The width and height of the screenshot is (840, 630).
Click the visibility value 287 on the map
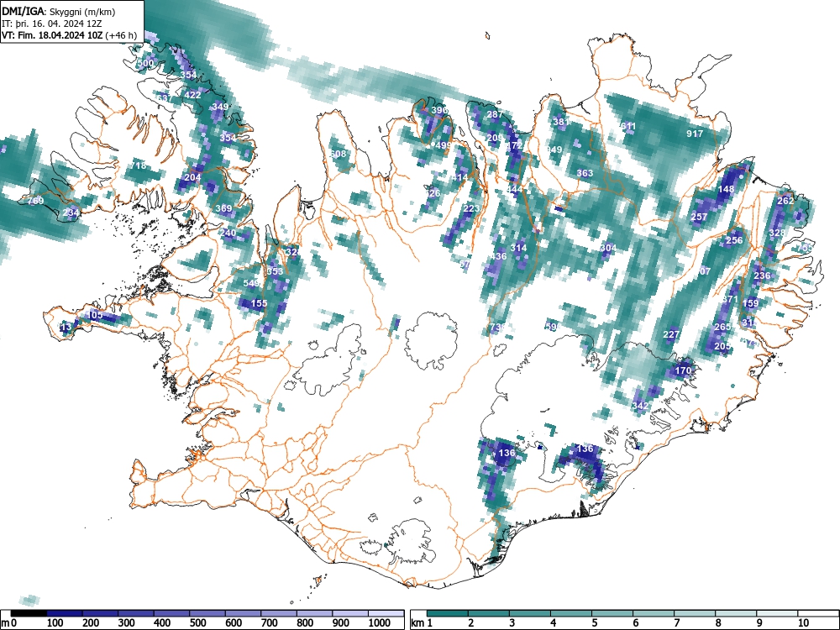pos(495,114)
